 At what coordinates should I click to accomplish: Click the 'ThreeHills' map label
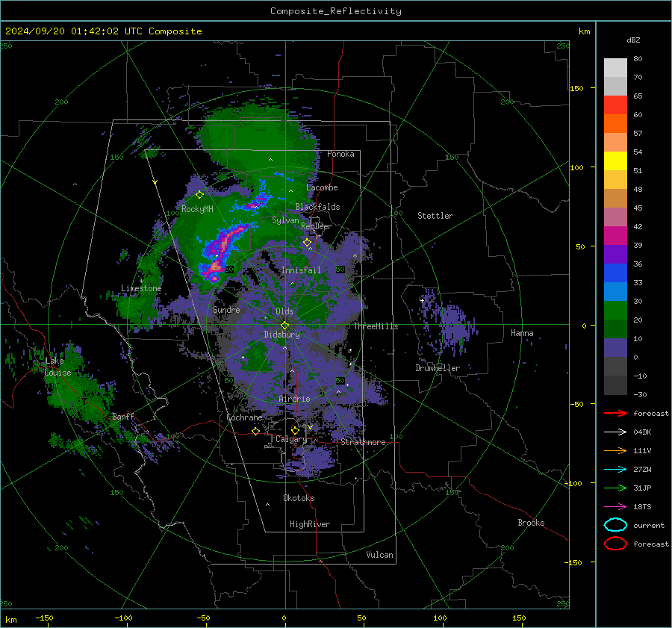[x=376, y=326]
